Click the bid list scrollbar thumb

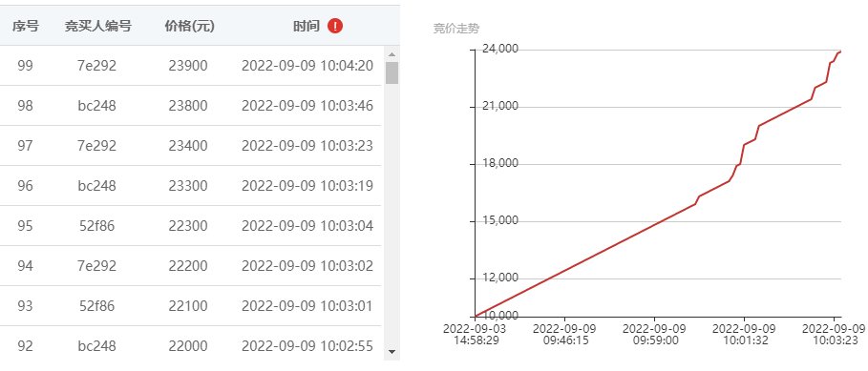(392, 72)
